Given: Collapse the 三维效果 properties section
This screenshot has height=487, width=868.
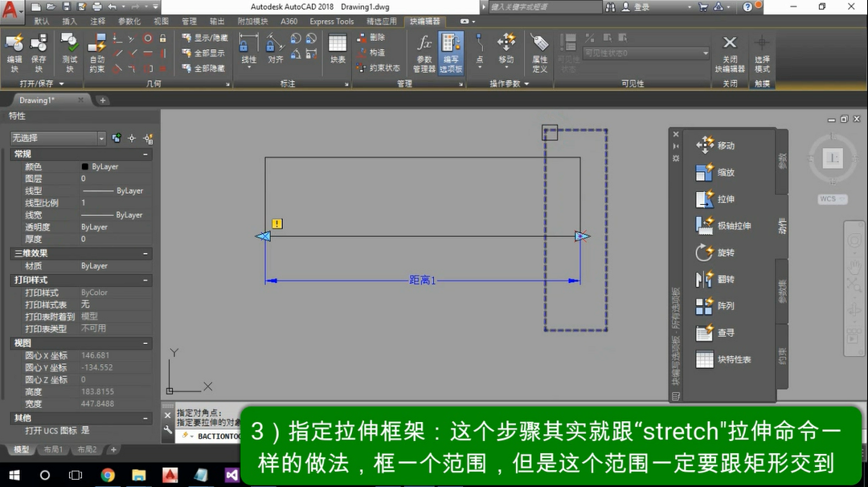Looking at the screenshot, I should [x=145, y=253].
